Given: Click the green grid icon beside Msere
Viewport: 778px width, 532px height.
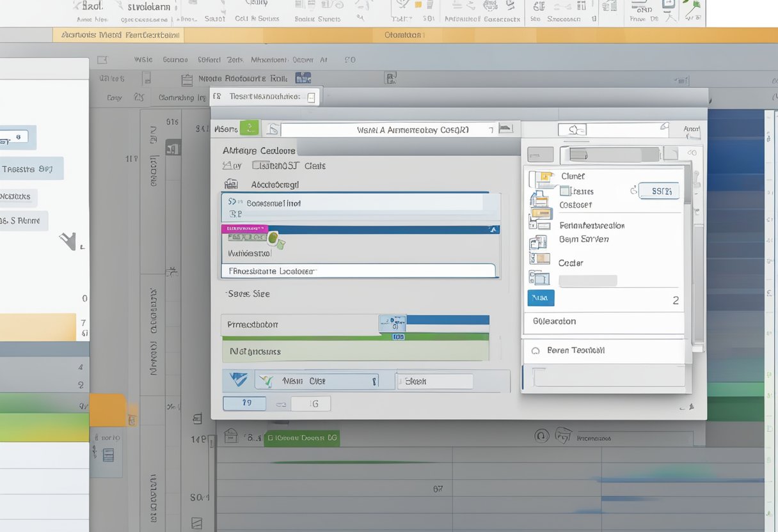Looking at the screenshot, I should (x=250, y=128).
